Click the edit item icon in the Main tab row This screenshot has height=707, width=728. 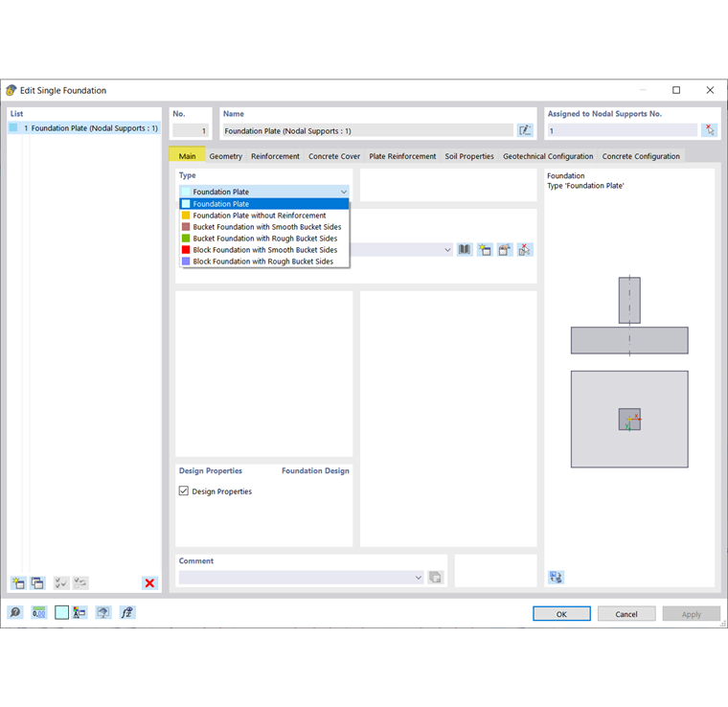tap(505, 250)
